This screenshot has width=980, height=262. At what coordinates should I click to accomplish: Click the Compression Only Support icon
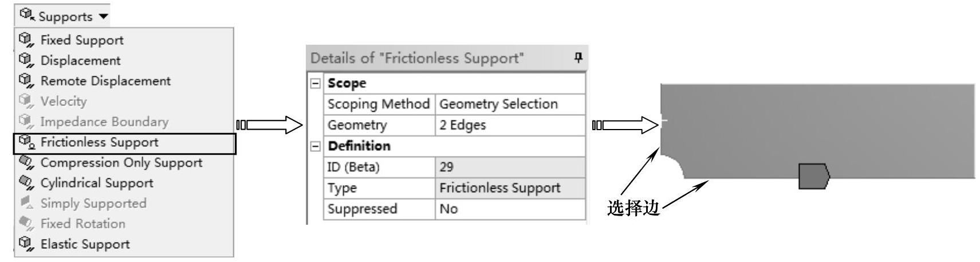[x=25, y=163]
